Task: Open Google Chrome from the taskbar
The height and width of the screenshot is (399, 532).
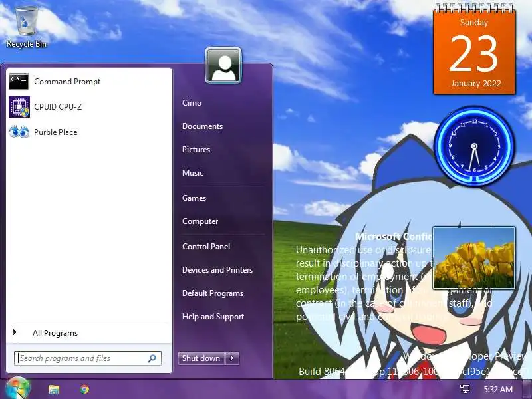Action: click(x=84, y=389)
